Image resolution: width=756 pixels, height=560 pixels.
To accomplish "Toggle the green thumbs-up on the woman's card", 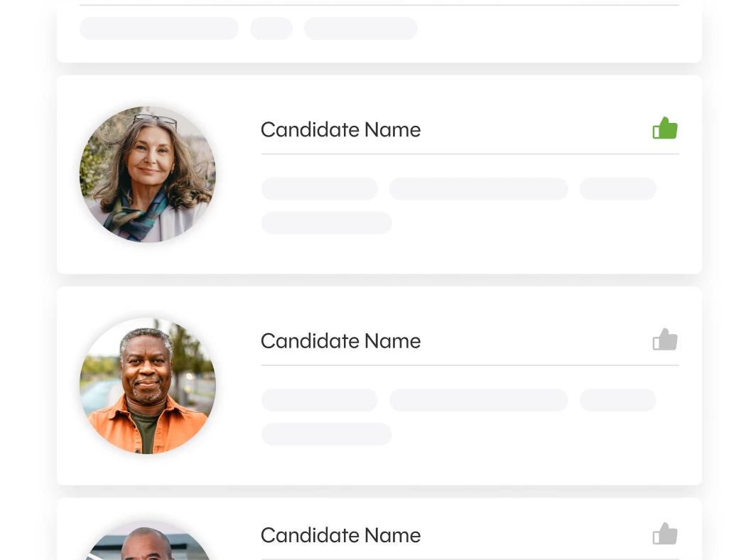I will click(665, 129).
